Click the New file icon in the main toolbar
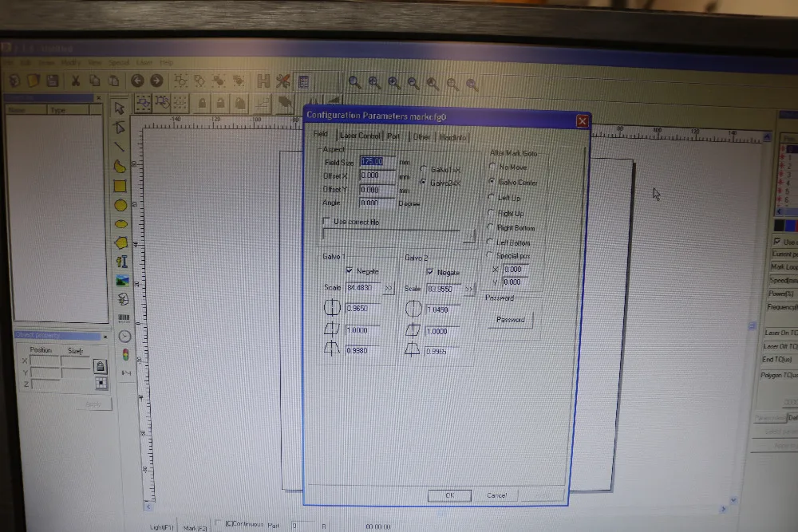 click(14, 80)
